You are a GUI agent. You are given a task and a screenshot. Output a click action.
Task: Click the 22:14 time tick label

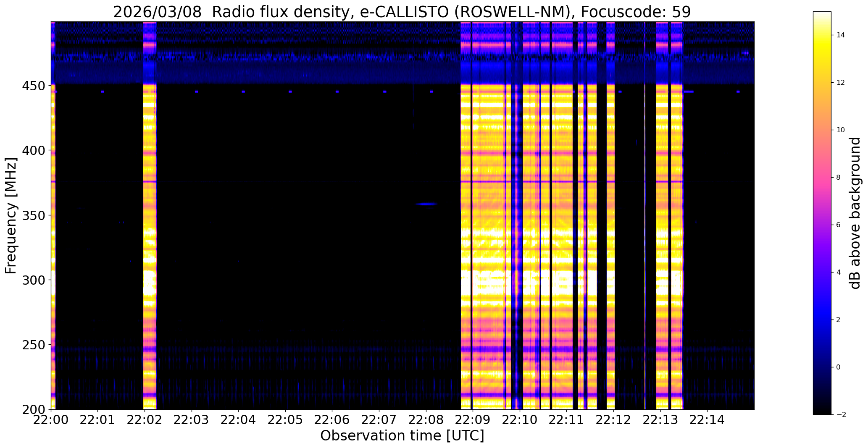coord(708,419)
